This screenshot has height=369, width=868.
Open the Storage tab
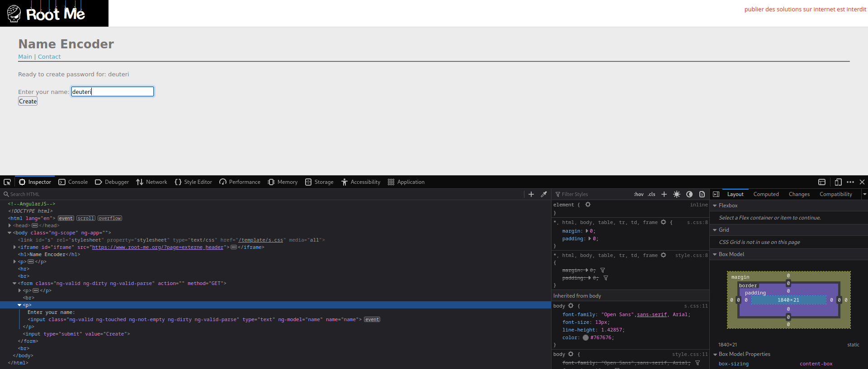tap(319, 182)
